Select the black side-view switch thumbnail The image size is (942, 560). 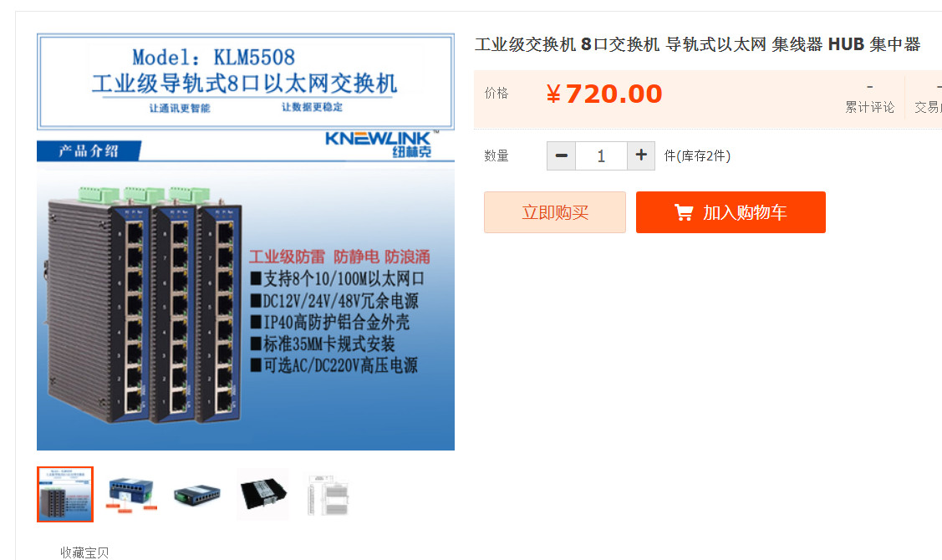point(263,494)
